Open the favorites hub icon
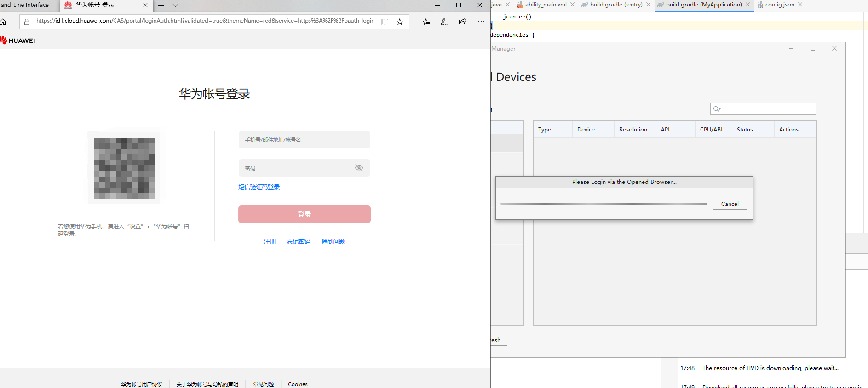The image size is (868, 388). coord(426,22)
